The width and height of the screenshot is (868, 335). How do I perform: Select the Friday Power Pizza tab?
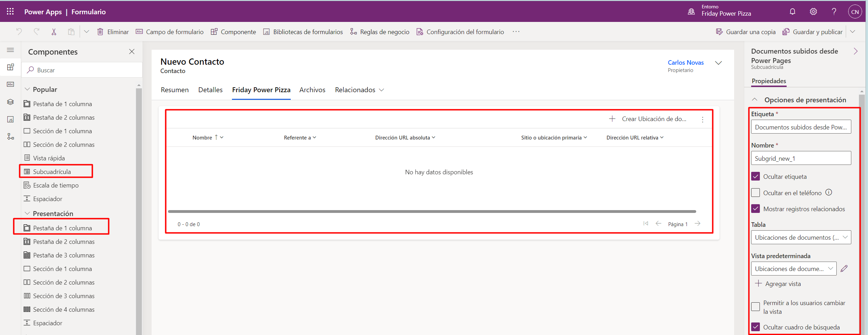(x=261, y=90)
